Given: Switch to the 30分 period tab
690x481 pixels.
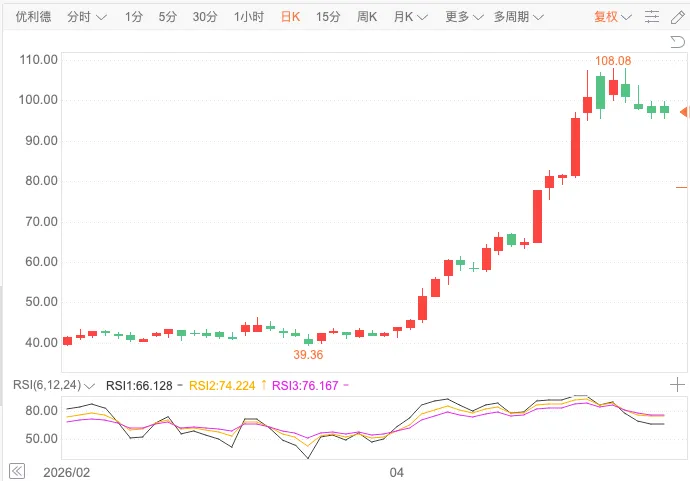Looking at the screenshot, I should click(205, 17).
